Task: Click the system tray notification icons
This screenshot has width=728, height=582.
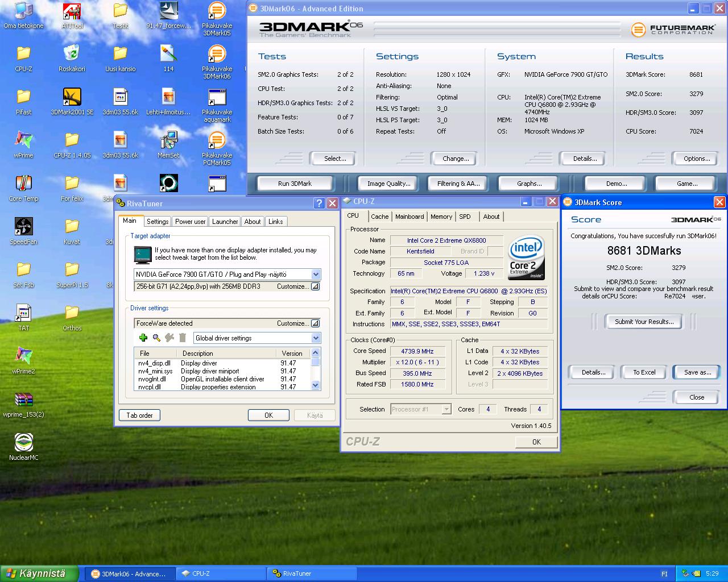Action: pyautogui.click(x=690, y=573)
